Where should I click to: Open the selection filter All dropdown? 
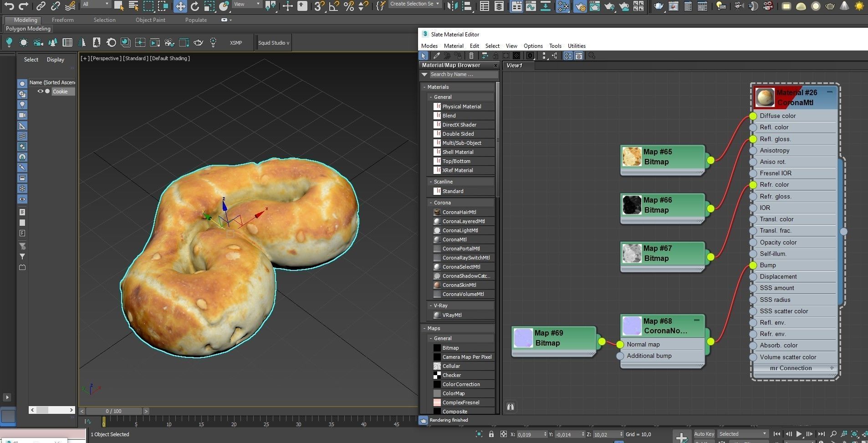click(96, 4)
